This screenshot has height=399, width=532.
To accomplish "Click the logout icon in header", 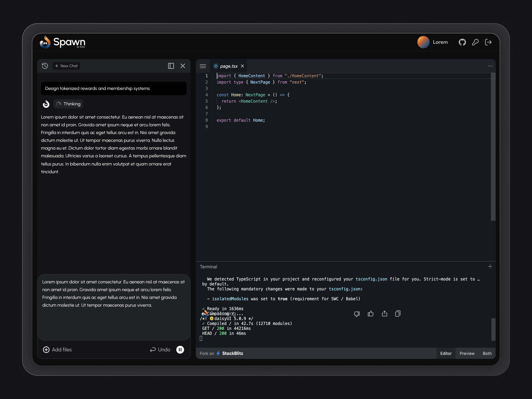I will point(488,42).
